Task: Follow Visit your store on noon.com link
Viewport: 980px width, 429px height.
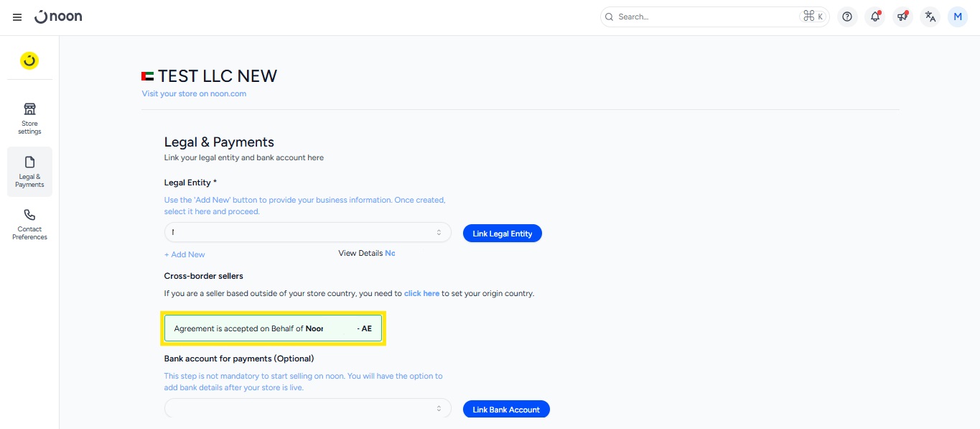Action: coord(194,93)
